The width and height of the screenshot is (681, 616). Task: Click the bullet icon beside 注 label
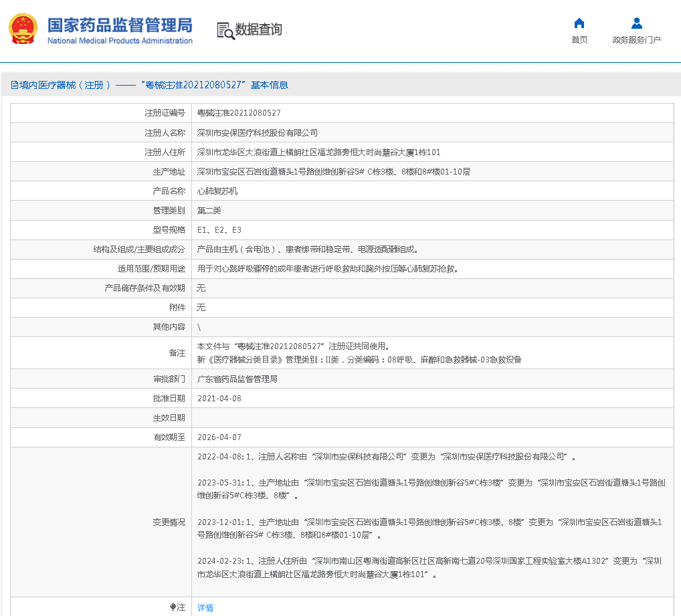click(x=173, y=607)
